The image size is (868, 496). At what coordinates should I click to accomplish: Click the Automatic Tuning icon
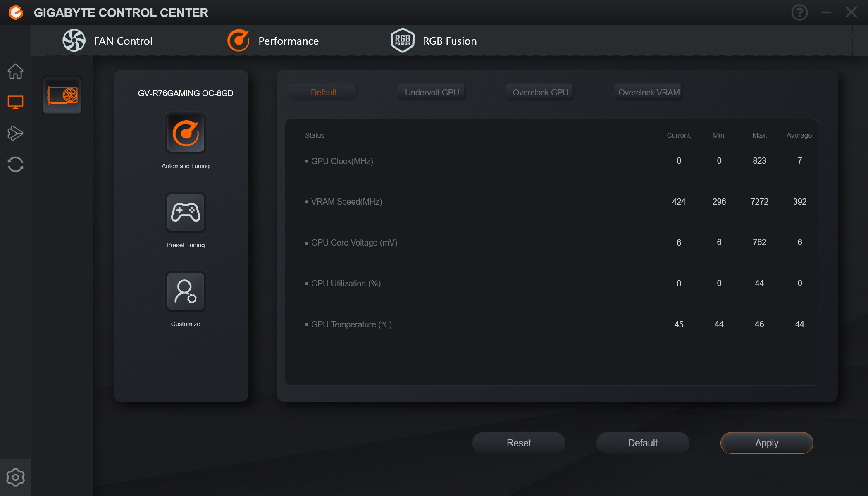tap(186, 133)
